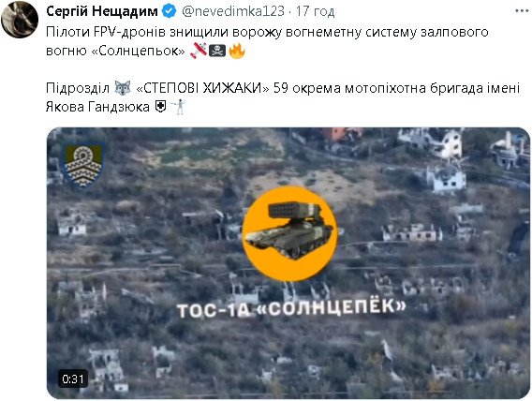532x401 pixels.
Task: Click the airplane emoji in the tweet
Action: [199, 51]
